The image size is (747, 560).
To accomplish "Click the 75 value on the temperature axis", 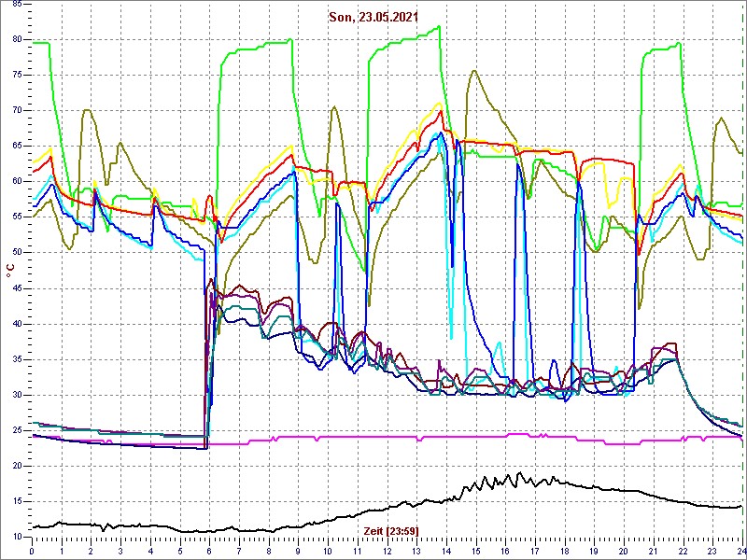I will pos(16,76).
